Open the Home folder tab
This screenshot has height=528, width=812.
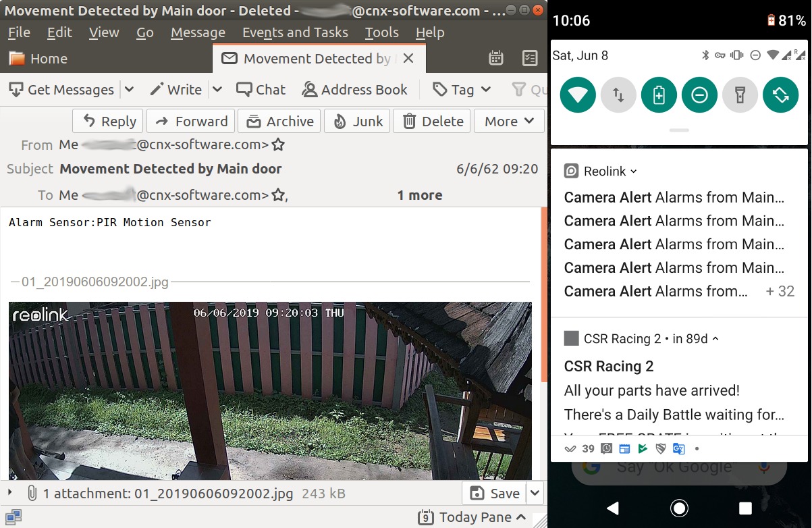38,59
